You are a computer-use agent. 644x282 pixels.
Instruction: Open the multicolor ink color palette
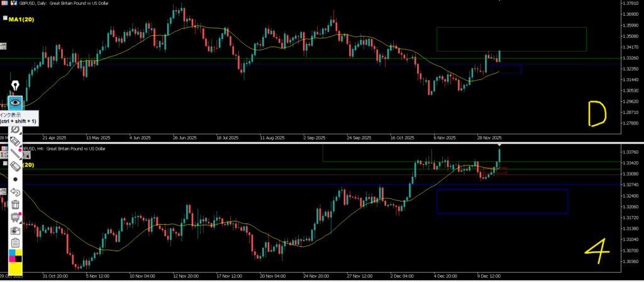point(16,256)
